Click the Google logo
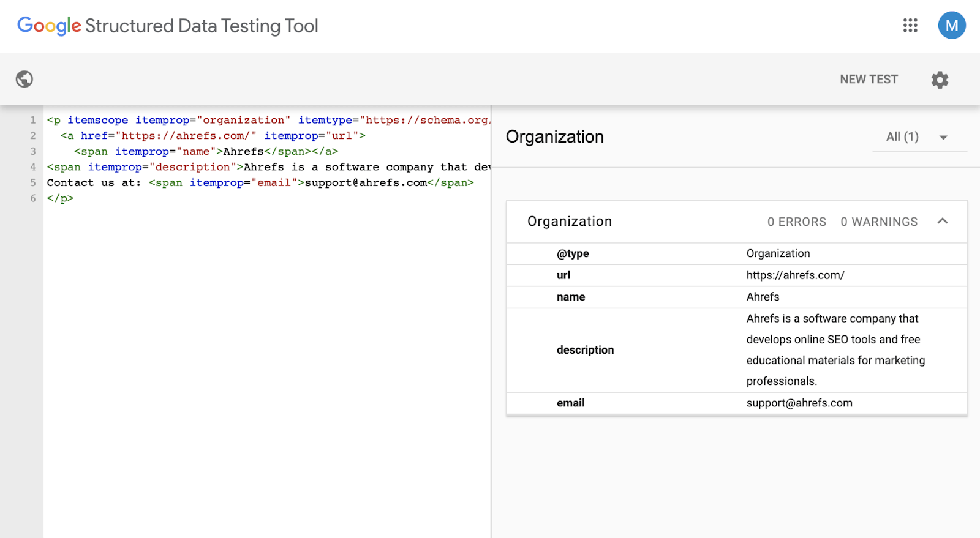This screenshot has height=538, width=980. tap(49, 26)
